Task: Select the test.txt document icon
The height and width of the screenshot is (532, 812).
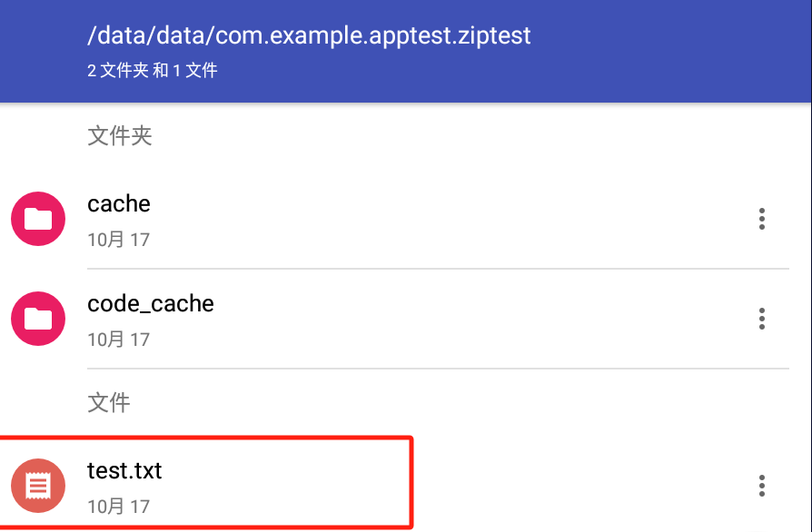Action: (x=38, y=486)
